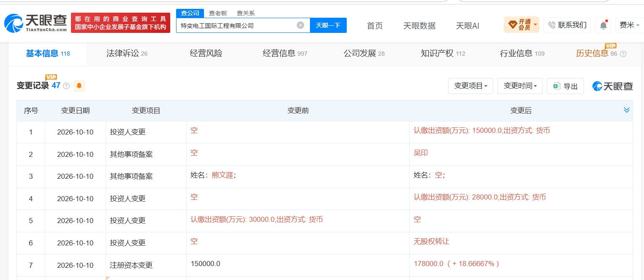
Task: Select the 查公司 search tab
Action: point(190,13)
